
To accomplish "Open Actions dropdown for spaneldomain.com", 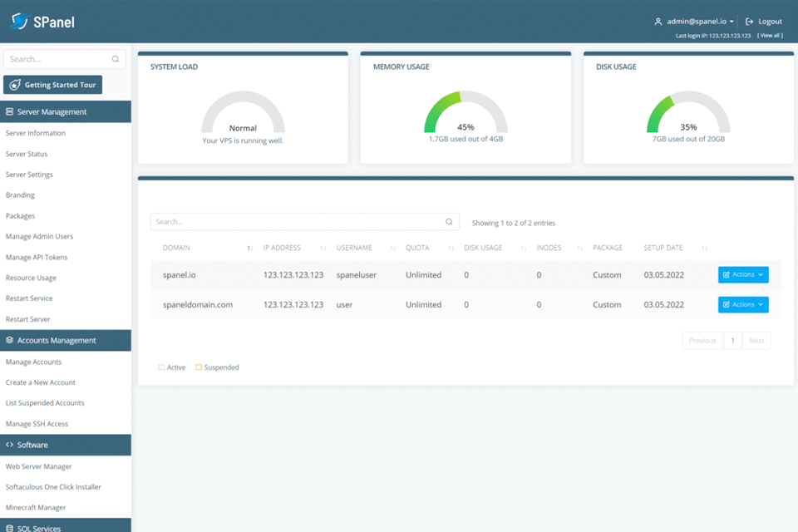I will [x=743, y=304].
